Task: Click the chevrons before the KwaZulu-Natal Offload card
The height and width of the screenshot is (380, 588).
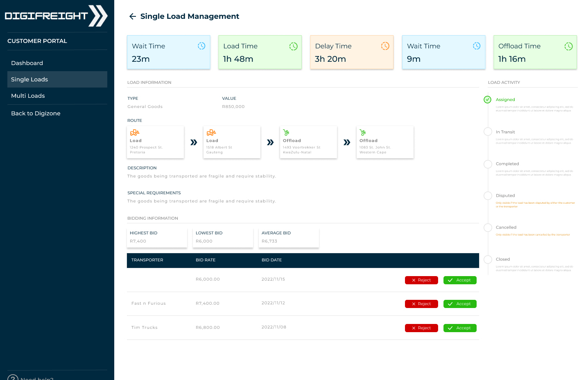Action: pyautogui.click(x=270, y=142)
